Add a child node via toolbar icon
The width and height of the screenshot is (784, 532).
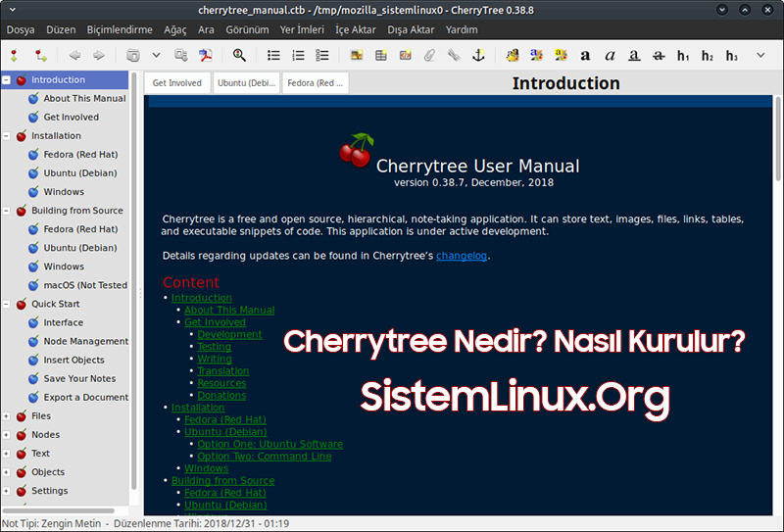point(41,56)
